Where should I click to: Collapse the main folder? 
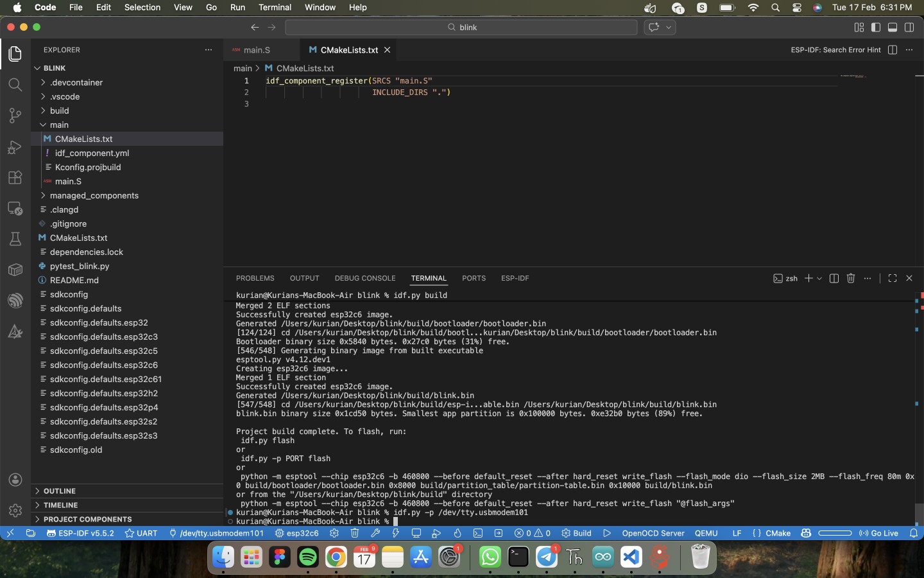[x=128, y=125]
